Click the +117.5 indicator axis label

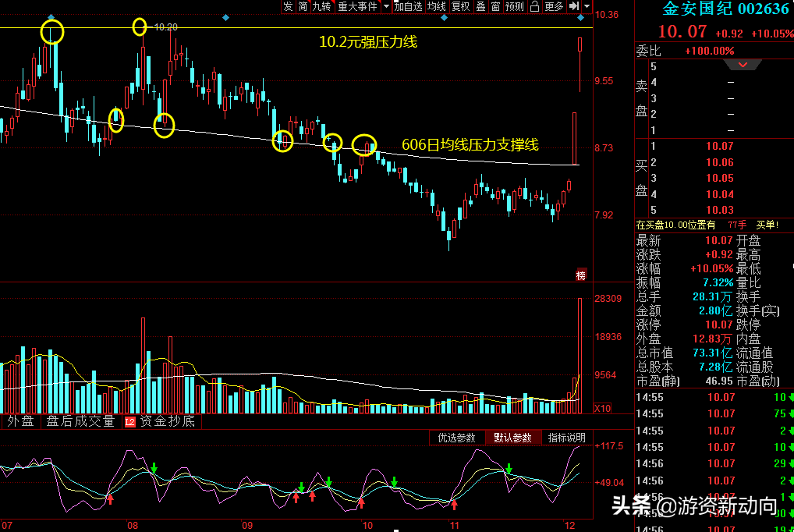tap(609, 446)
